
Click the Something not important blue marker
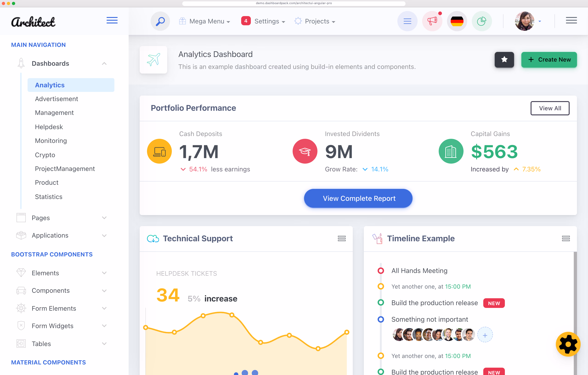[x=381, y=319]
